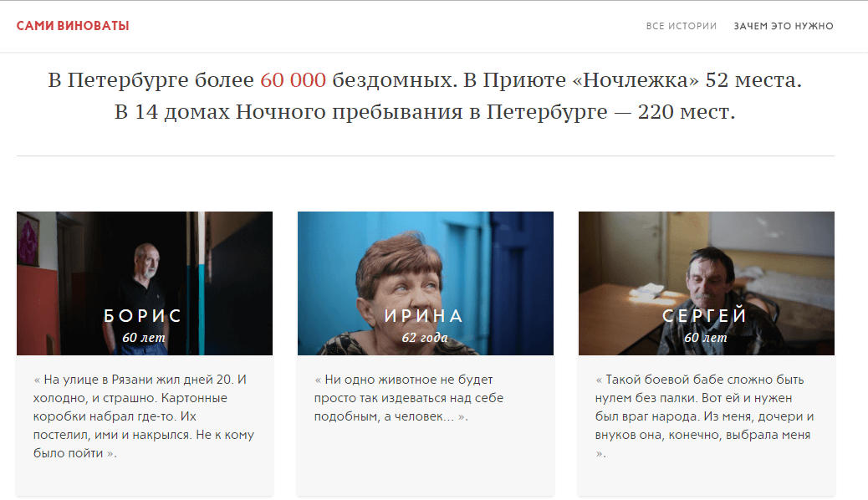Click Ирина's quote about животное
The height and width of the screenshot is (500, 868).
tap(409, 398)
